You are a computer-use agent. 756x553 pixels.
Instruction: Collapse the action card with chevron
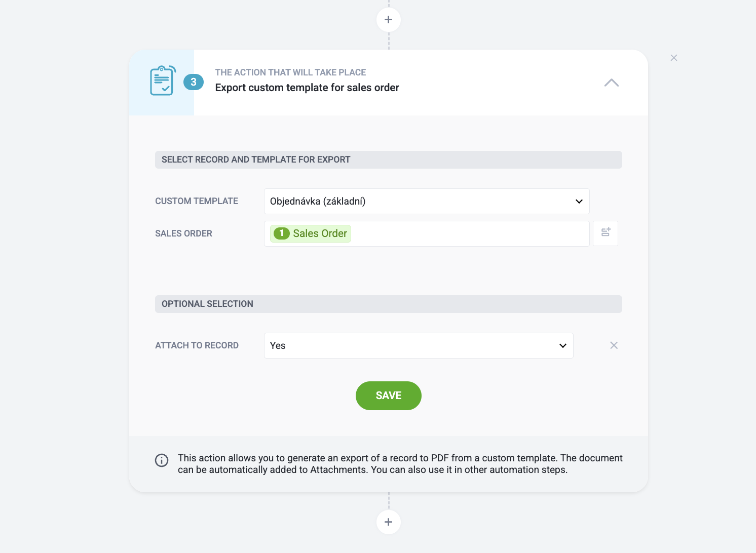click(612, 83)
